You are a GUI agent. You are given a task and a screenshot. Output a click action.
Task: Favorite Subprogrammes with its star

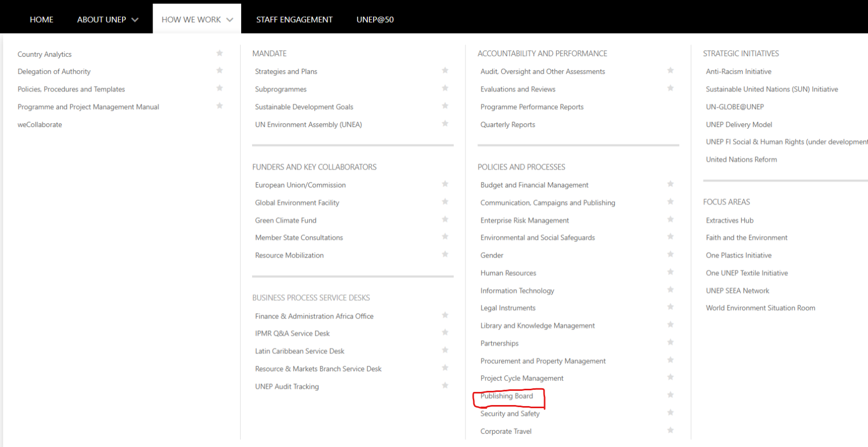445,88
